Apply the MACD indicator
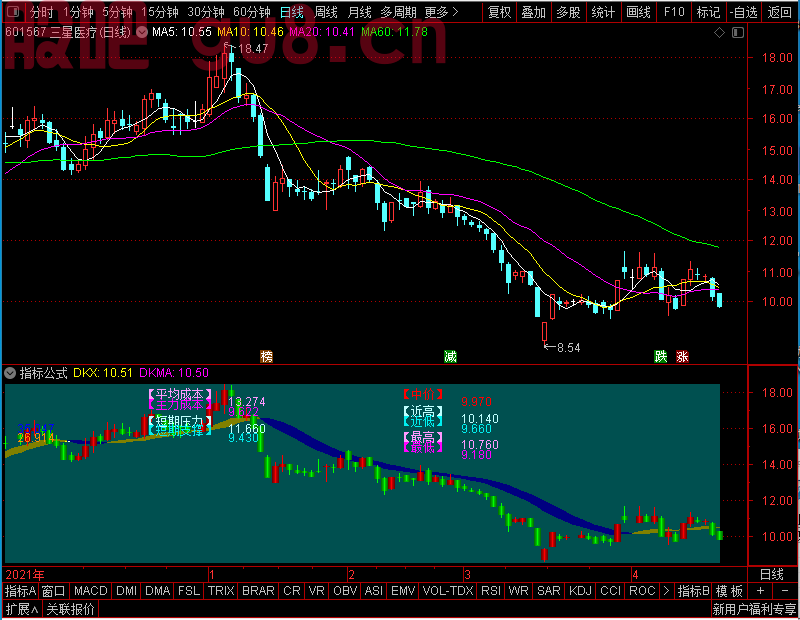The width and height of the screenshot is (800, 620). pyautogui.click(x=90, y=590)
